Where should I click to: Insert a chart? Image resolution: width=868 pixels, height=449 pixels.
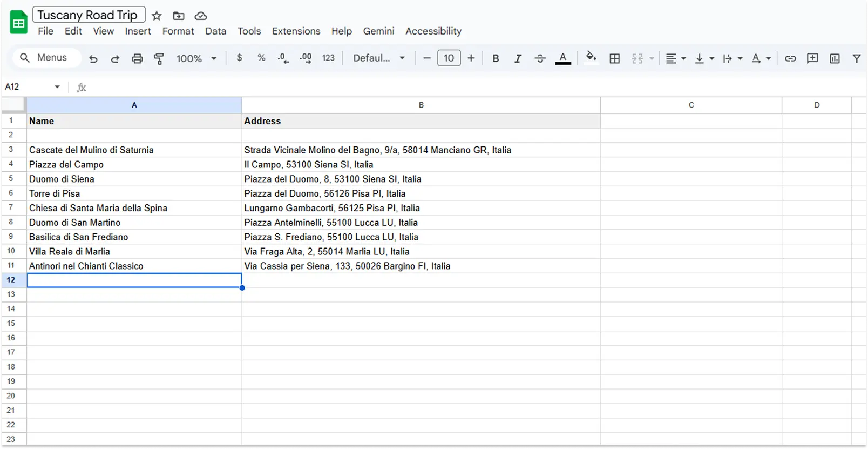click(x=835, y=58)
